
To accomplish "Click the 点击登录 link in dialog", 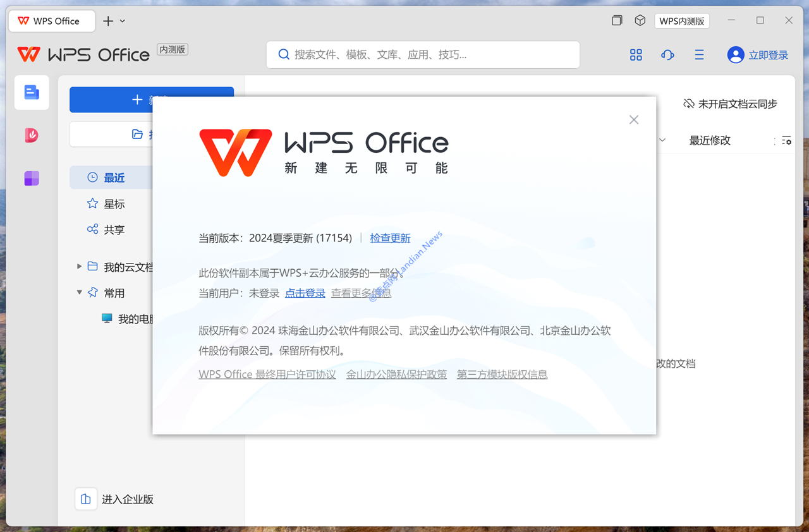I will pyautogui.click(x=305, y=293).
